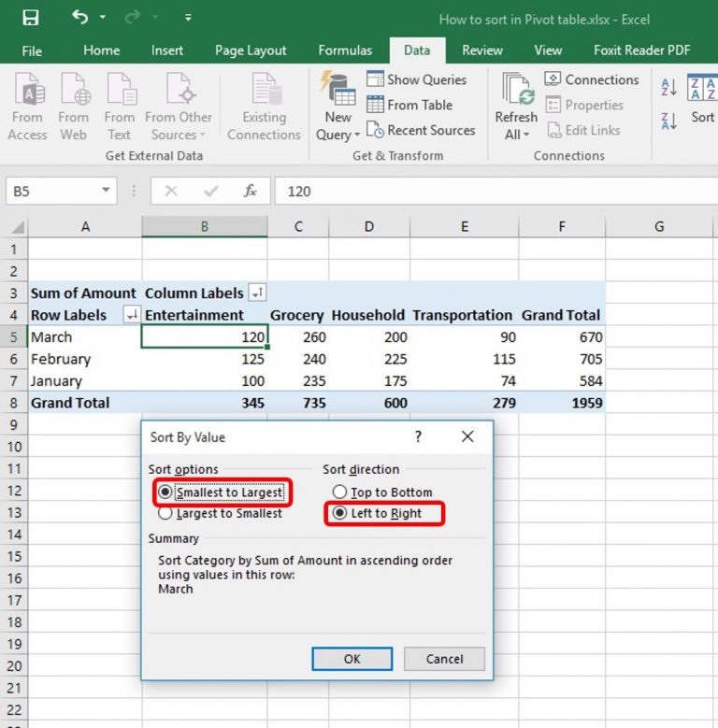Click the Save icon in title bar

(x=31, y=18)
